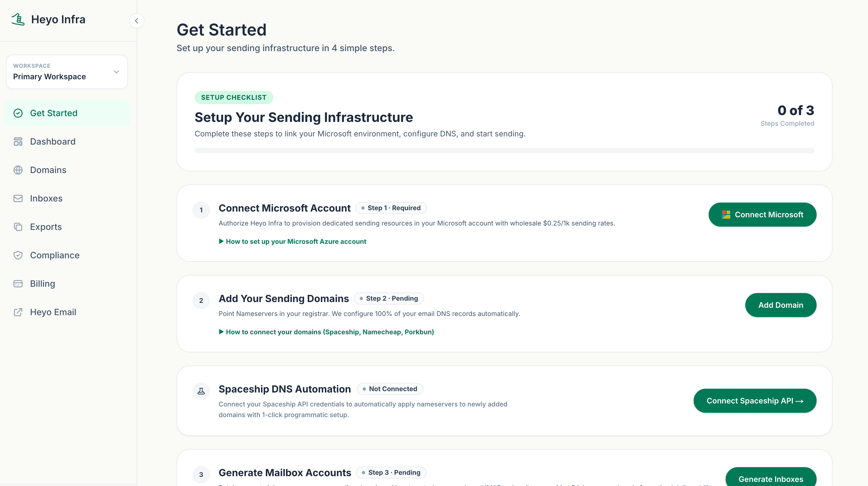Click the WORKSPACE label
The height and width of the screenshot is (486, 868).
tap(32, 66)
